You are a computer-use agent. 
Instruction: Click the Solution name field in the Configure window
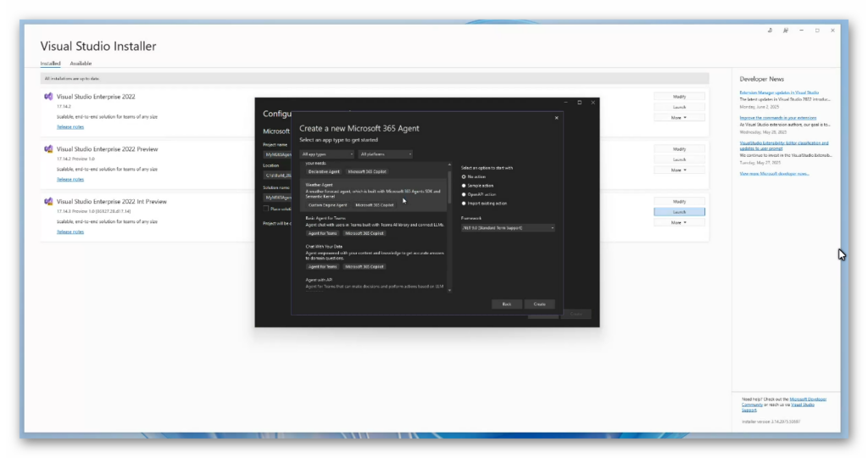click(277, 197)
